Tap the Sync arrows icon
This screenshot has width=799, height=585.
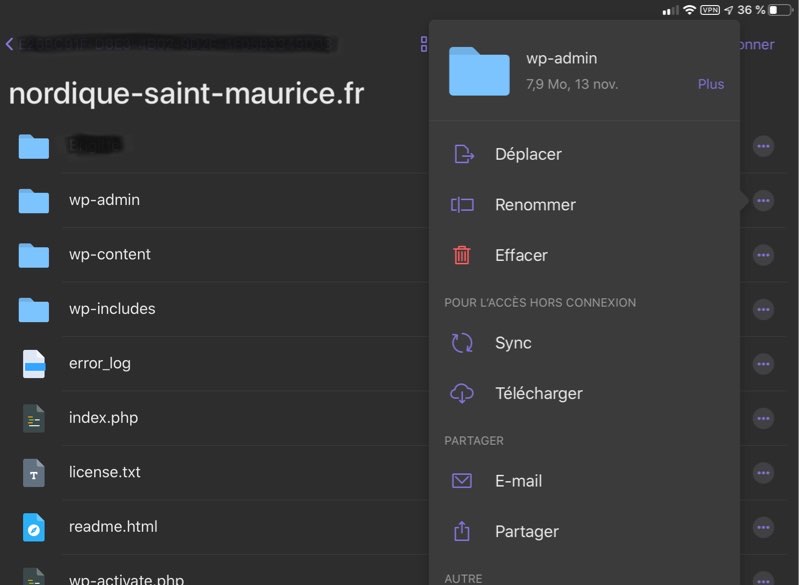coord(462,343)
